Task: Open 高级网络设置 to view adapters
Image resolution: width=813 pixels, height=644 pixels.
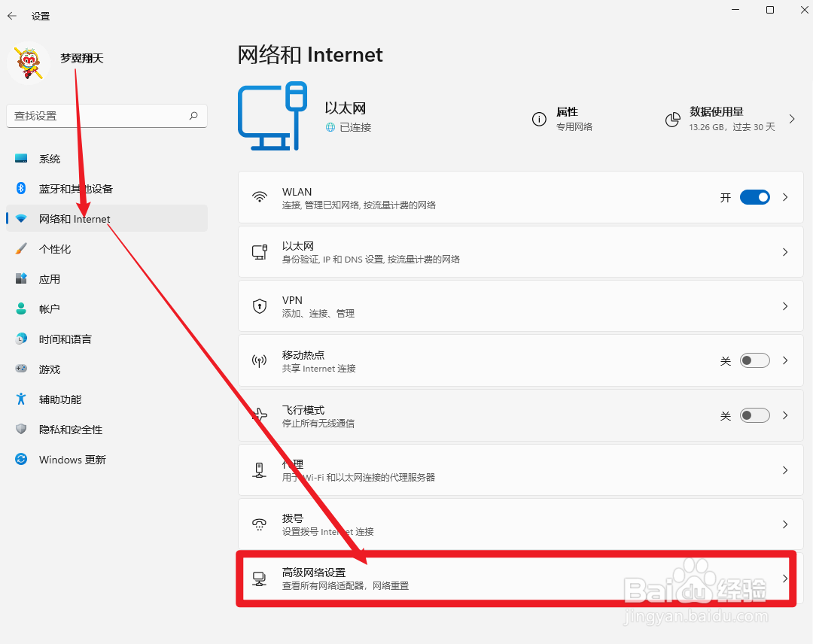Action: 519,577
